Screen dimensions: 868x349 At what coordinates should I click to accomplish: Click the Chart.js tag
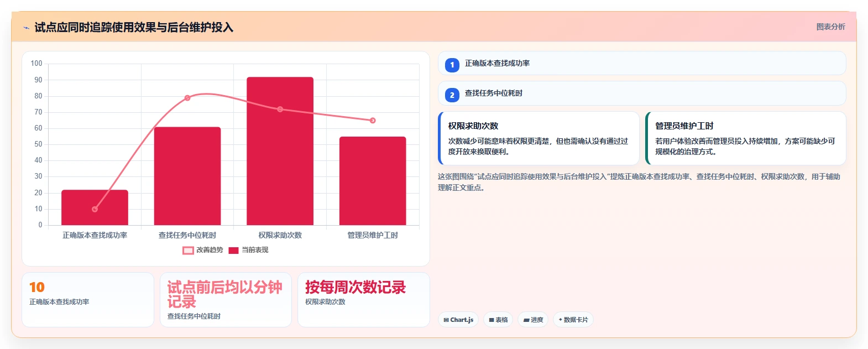[458, 320]
